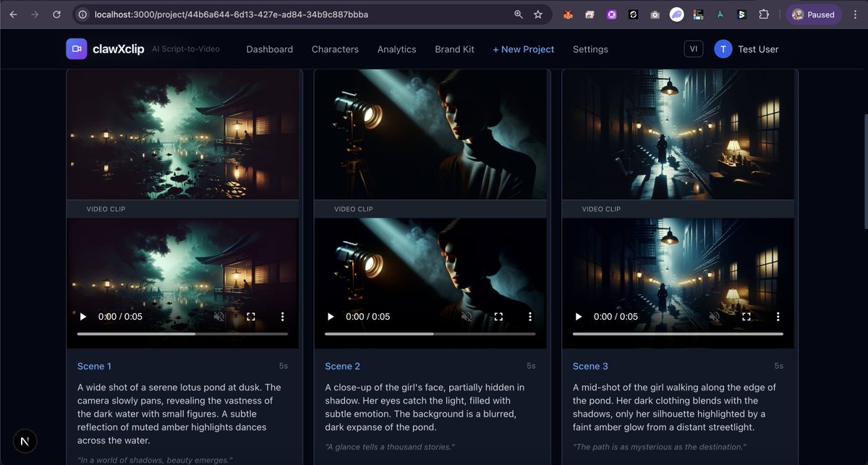Image resolution: width=868 pixels, height=465 pixels.
Task: Bookmark this page with the star icon
Action: 538,14
